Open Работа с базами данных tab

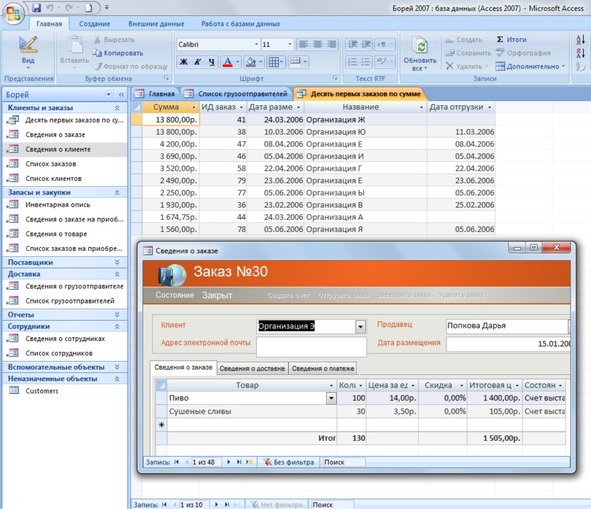[240, 24]
